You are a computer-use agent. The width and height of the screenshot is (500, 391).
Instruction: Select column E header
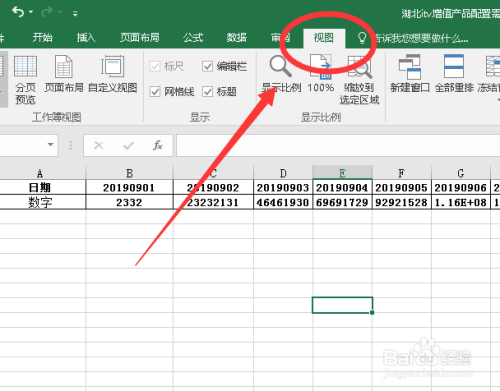[342, 173]
